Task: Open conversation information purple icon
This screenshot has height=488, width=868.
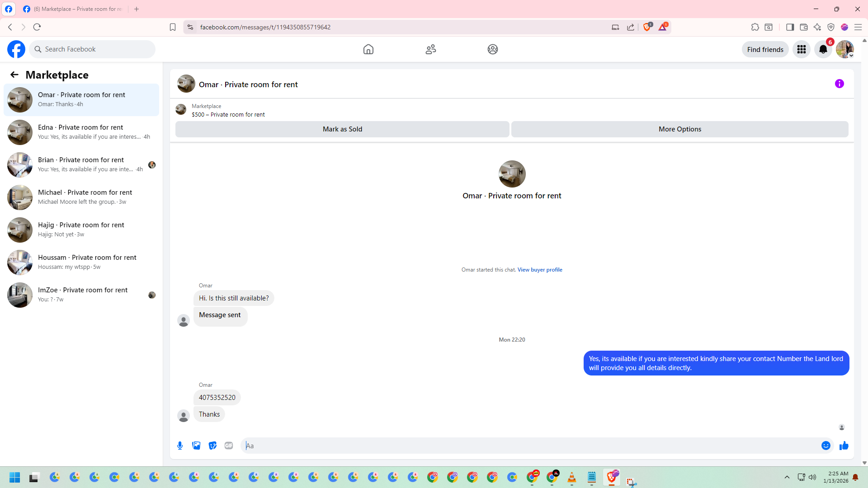Action: pos(839,84)
